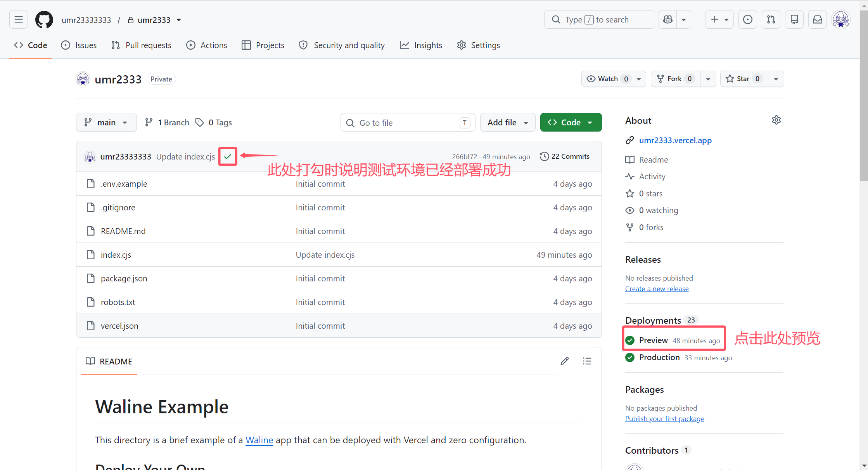Switch to the Pull requests tab
This screenshot has width=868, height=470.
point(141,45)
